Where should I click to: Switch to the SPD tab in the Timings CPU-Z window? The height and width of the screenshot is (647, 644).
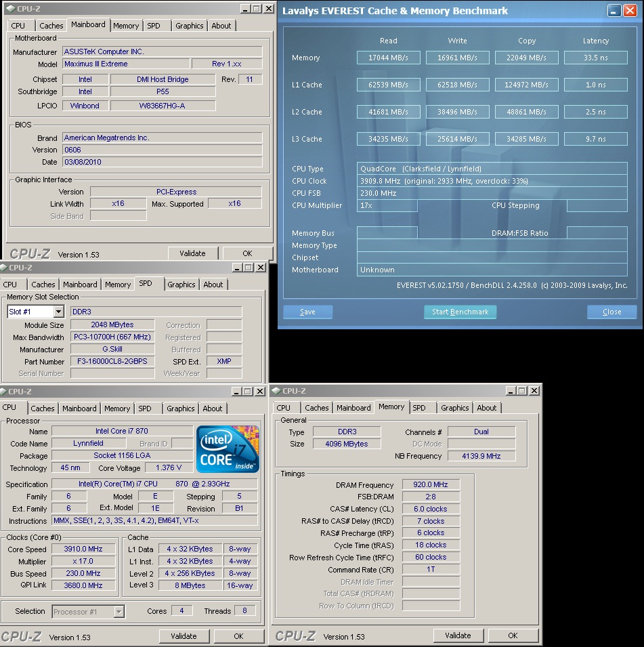418,408
